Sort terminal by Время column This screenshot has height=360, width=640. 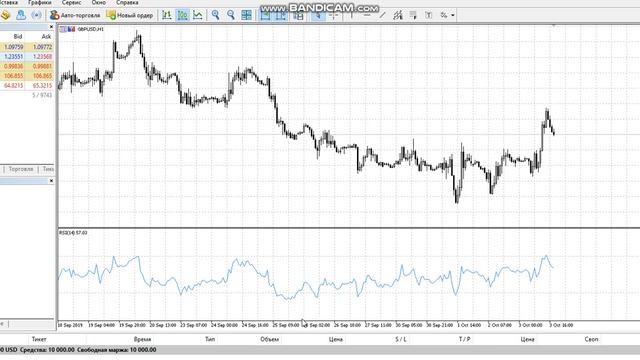coord(142,339)
